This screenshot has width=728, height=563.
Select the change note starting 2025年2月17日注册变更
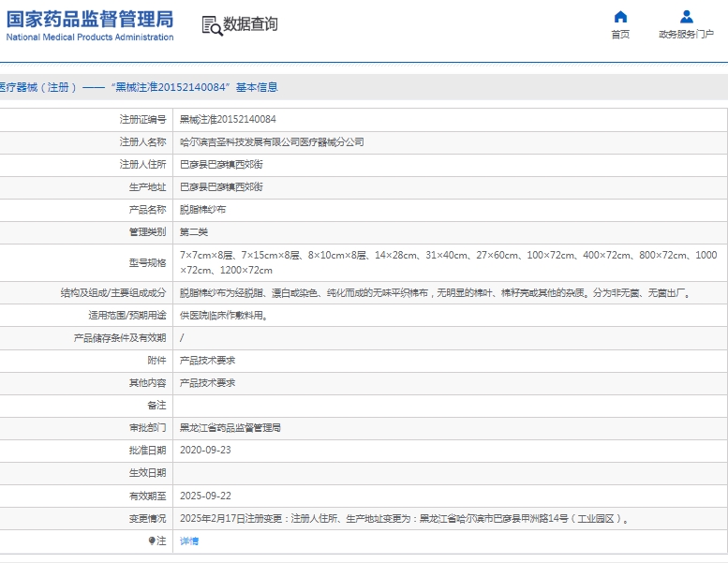(x=405, y=518)
